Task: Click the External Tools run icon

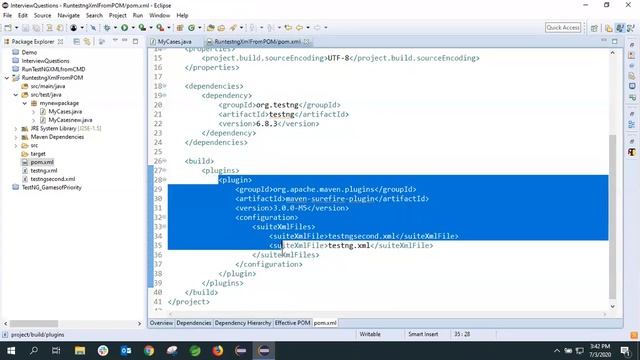Action: pyautogui.click(x=160, y=28)
